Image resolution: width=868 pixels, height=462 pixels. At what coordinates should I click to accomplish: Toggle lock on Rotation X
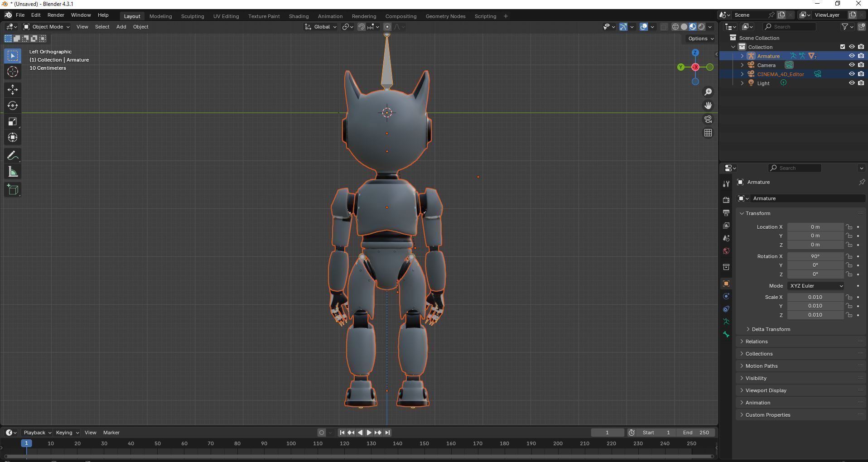tap(849, 256)
